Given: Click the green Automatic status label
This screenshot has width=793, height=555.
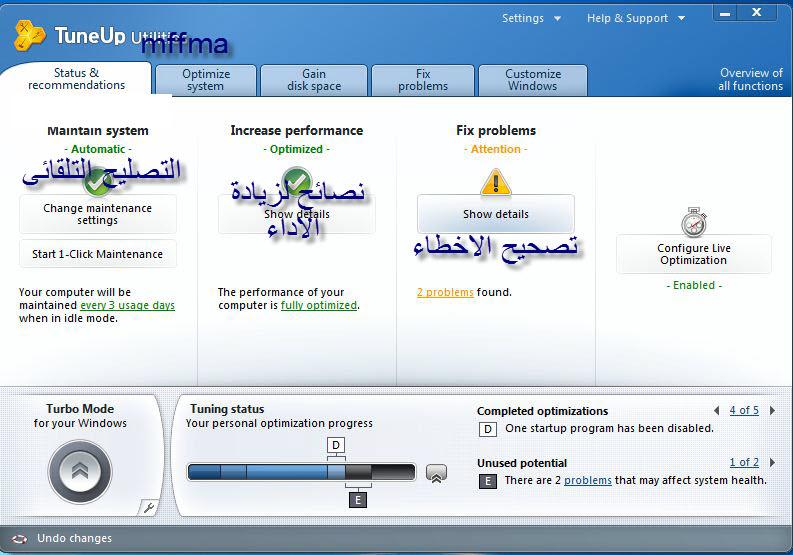Looking at the screenshot, I should [98, 149].
